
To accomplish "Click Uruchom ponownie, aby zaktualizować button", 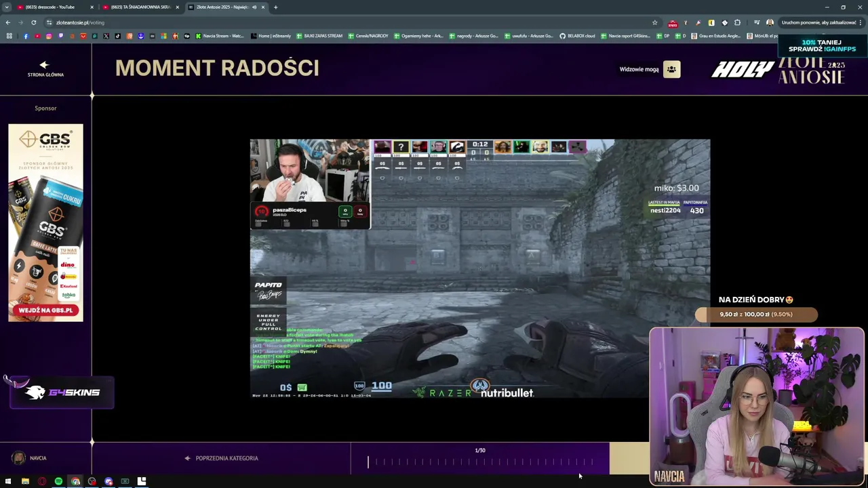I will coord(818,22).
